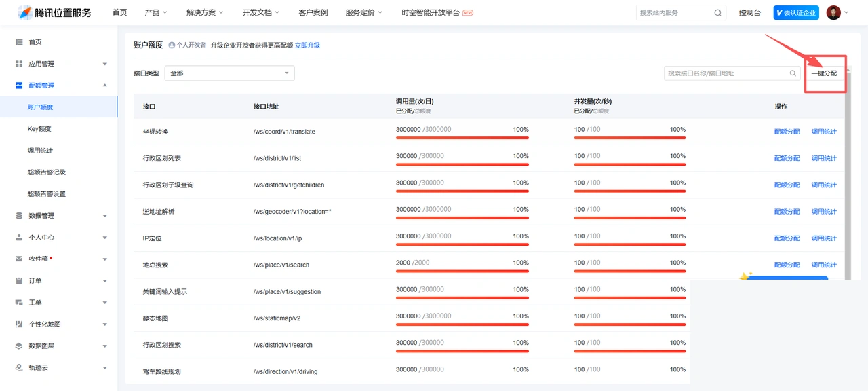Click the Tencent Location Service logo

[55, 12]
